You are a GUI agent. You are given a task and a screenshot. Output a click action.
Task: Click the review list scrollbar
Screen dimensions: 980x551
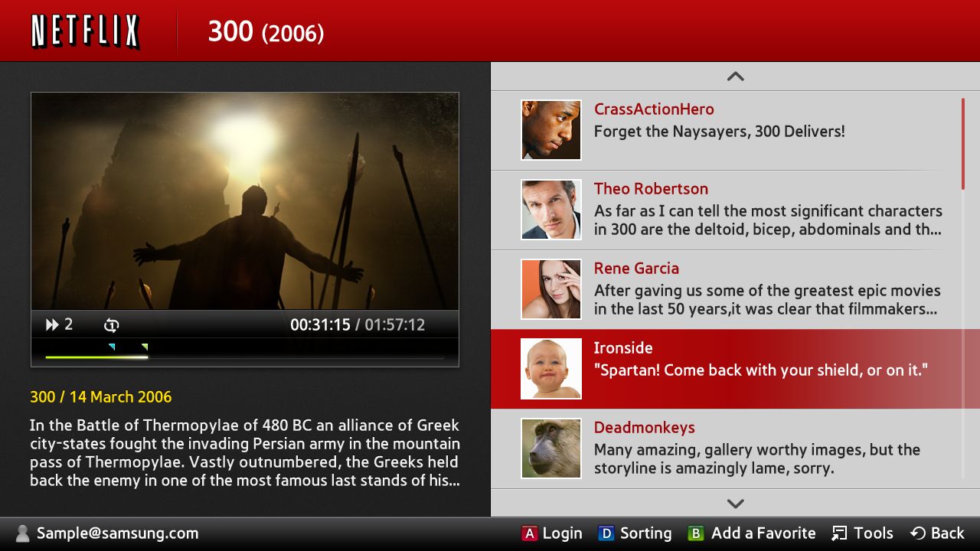(x=962, y=143)
